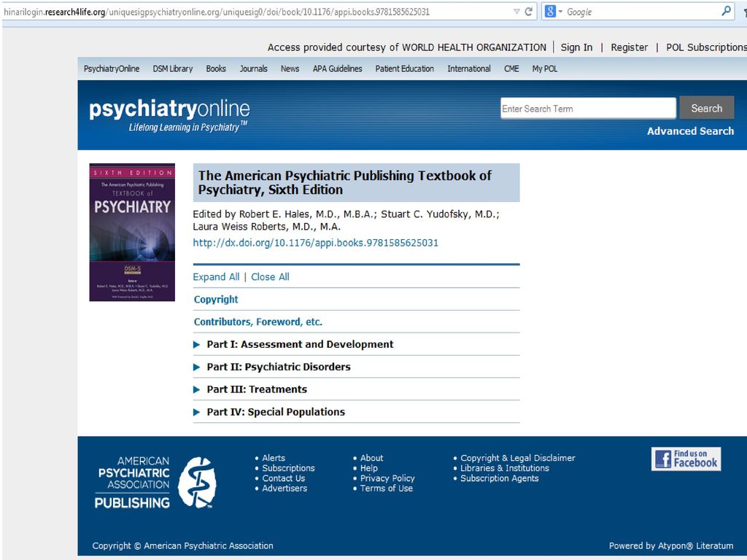Screen dimensions: 747x560
Task: Click Part IV: Special Populations title
Action: point(276,412)
